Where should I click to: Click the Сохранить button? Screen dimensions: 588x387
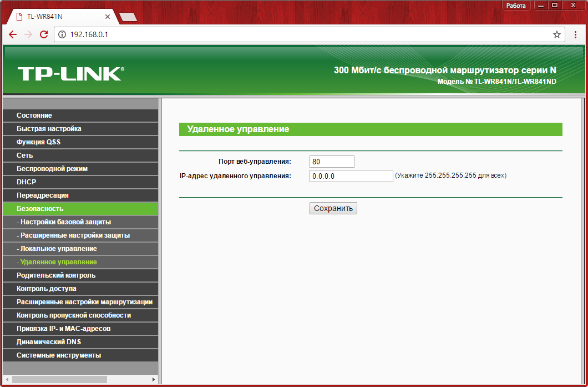[x=333, y=208]
